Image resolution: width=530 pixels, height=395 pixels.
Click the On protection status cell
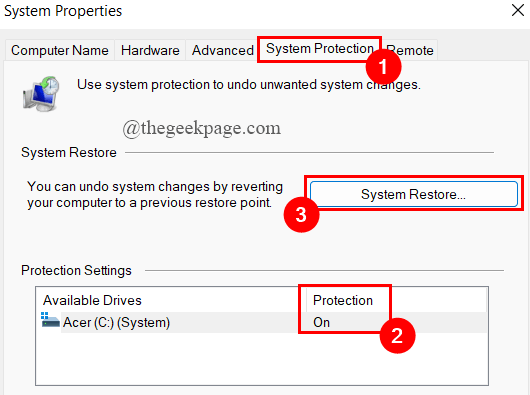coord(321,322)
